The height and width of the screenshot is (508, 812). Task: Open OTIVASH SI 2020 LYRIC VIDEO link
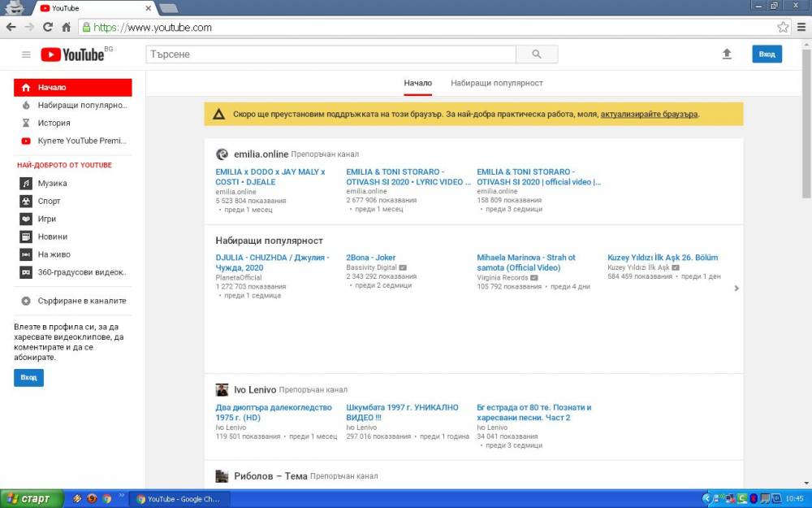tap(408, 176)
